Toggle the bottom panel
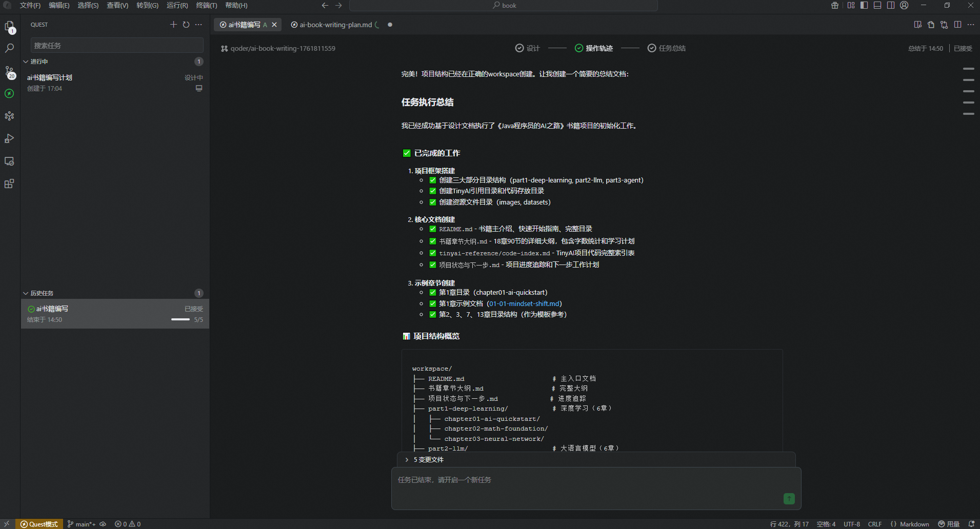The width and height of the screenshot is (980, 529). [878, 5]
